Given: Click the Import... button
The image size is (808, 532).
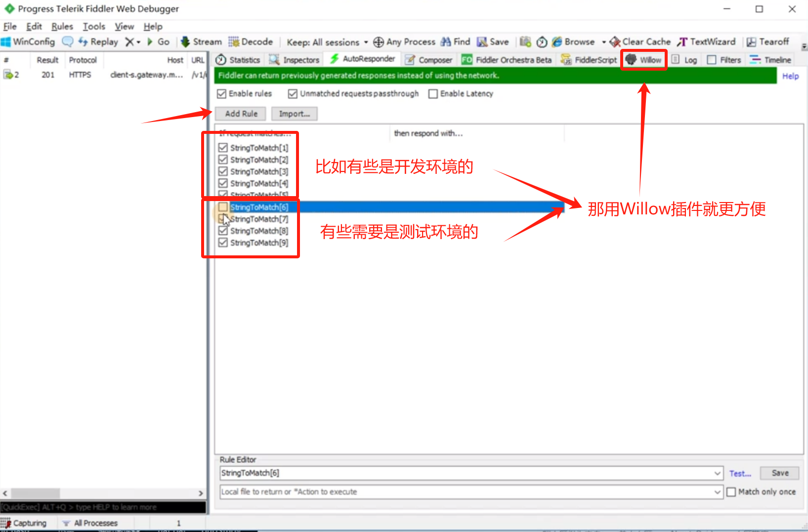Looking at the screenshot, I should tap(295, 114).
